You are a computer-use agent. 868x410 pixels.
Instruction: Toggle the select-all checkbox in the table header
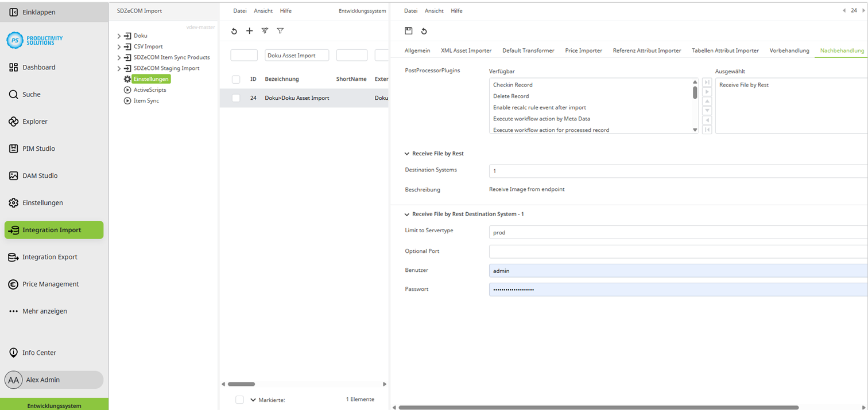tap(235, 79)
